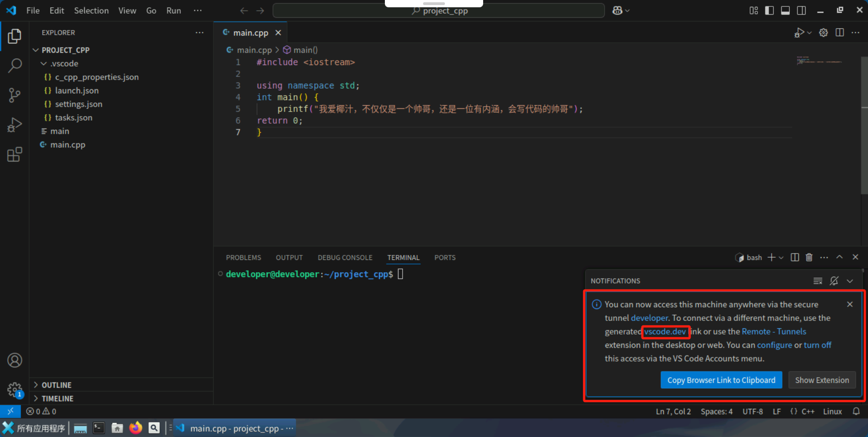
Task: Open the Run and Debug view
Action: pyautogui.click(x=15, y=124)
